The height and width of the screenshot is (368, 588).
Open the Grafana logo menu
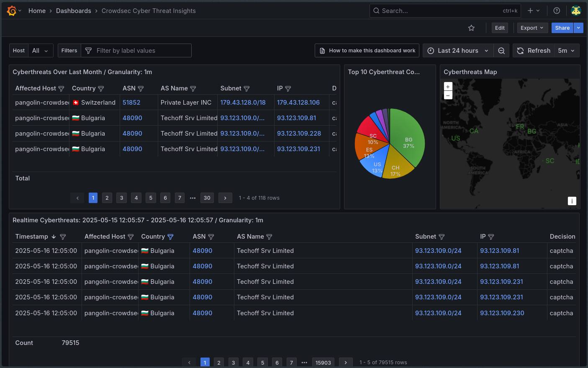12,11
